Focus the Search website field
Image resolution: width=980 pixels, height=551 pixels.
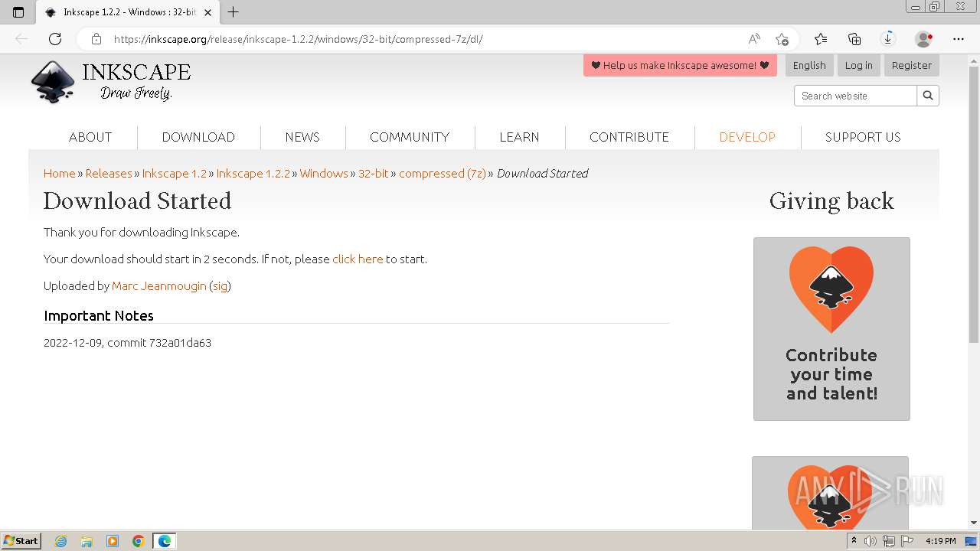click(x=855, y=96)
